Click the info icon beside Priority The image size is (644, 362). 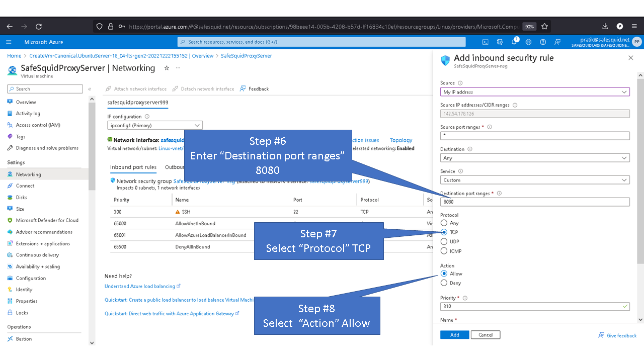tap(465, 298)
